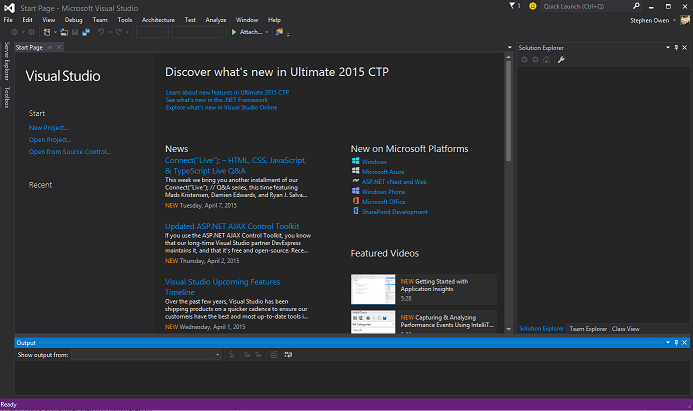693x411 pixels.
Task: Expand the Redo history dropdown arrow
Action: 127,32
